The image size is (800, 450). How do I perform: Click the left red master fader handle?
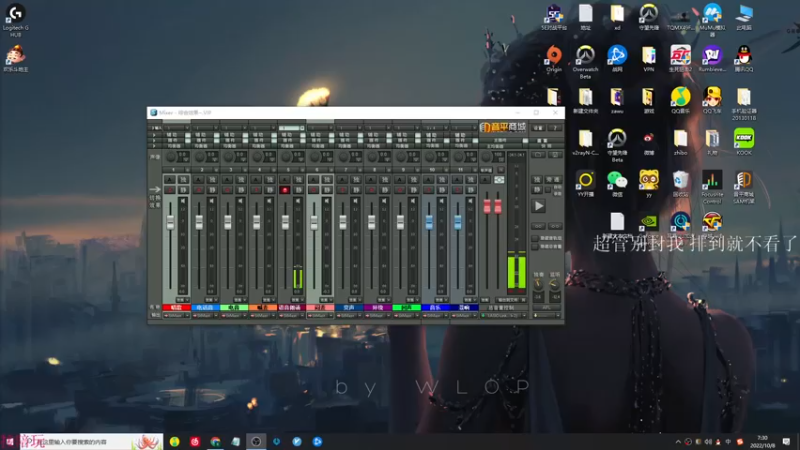pos(487,206)
